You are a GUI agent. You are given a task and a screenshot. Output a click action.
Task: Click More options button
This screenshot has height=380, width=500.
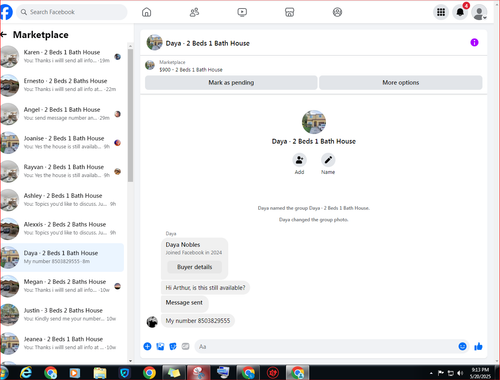401,82
